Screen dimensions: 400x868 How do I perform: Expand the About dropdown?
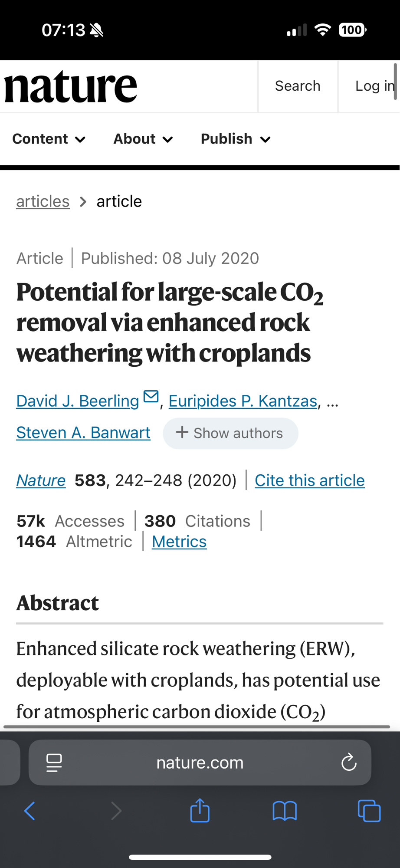(x=143, y=139)
